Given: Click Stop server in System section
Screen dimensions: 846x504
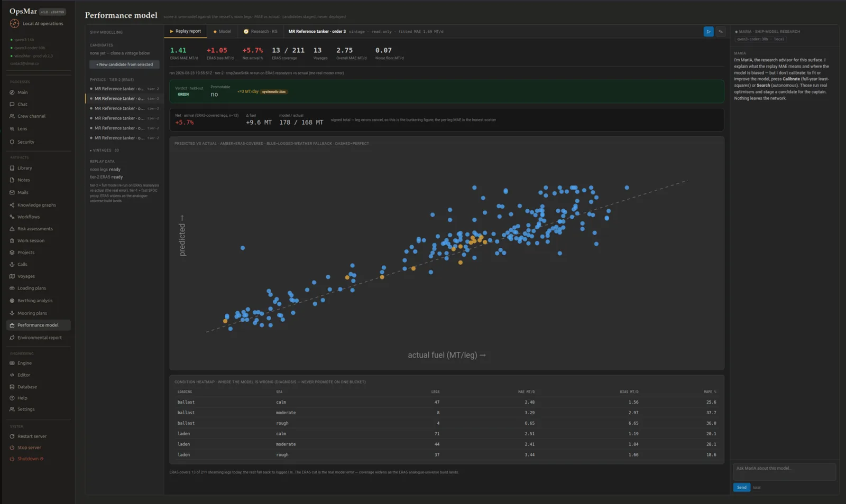Looking at the screenshot, I should 29,447.
